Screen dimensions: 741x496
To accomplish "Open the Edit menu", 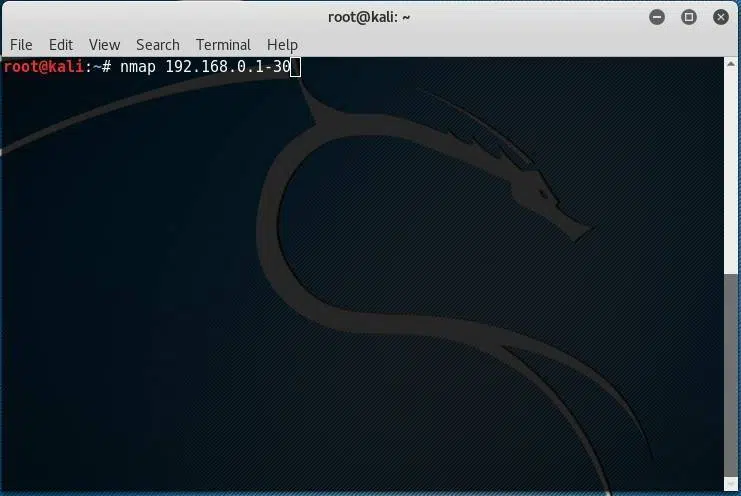I will click(61, 45).
